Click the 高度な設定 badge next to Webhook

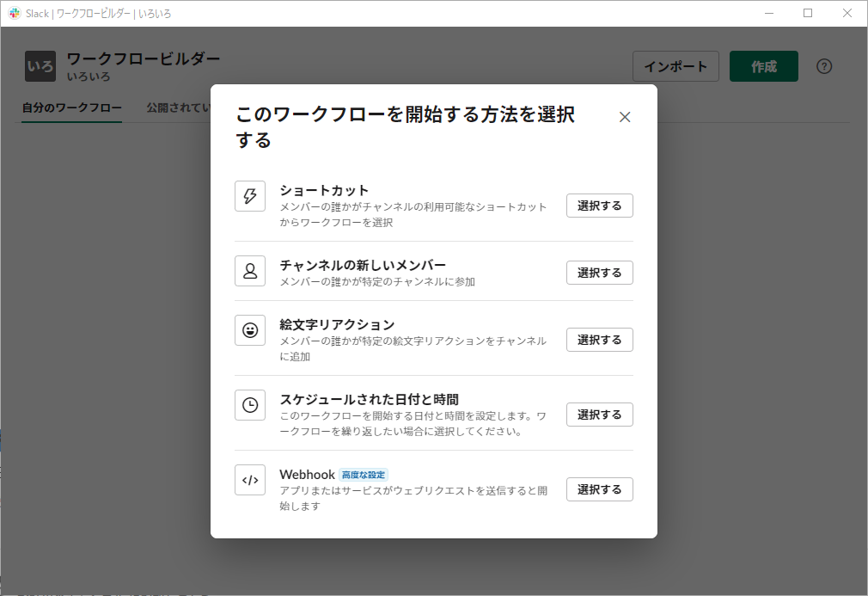(364, 474)
